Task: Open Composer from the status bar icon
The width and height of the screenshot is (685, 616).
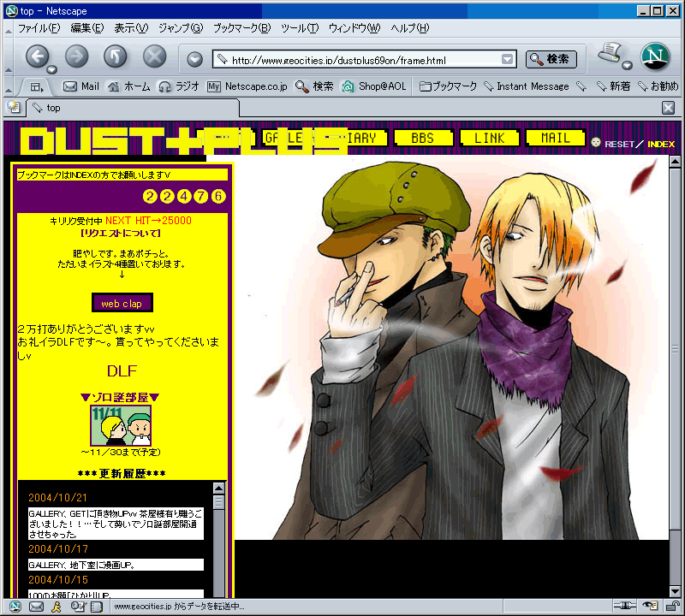Action: [78, 607]
